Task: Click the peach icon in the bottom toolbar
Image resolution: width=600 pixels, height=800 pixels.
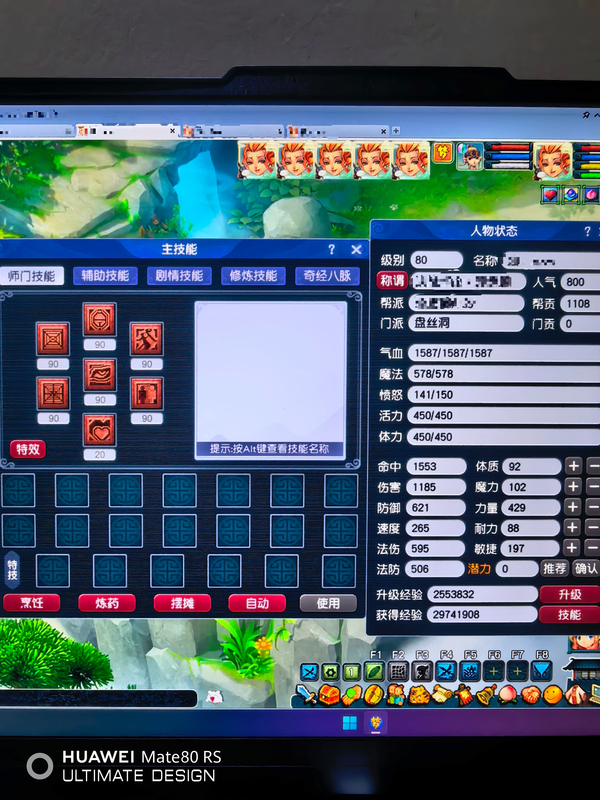Action: [x=509, y=694]
